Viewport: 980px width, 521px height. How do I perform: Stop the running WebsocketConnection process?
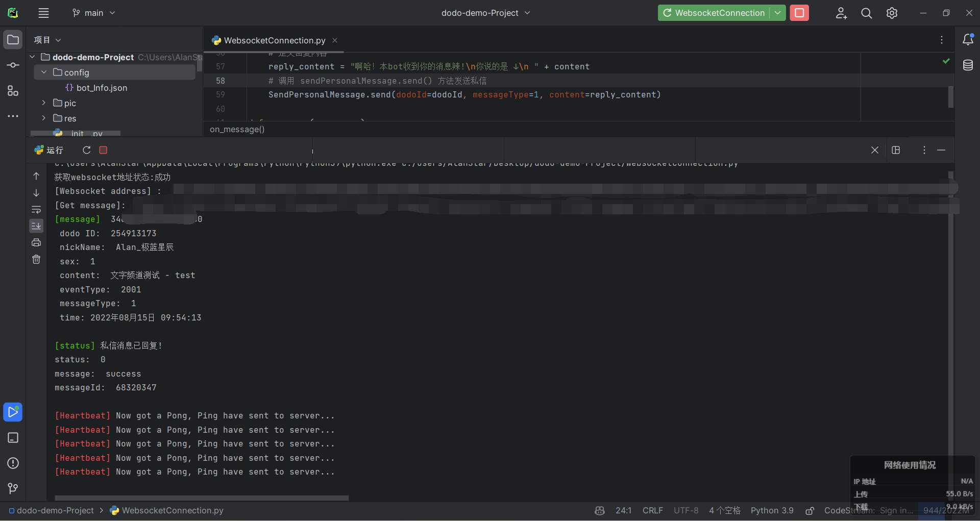coord(799,13)
